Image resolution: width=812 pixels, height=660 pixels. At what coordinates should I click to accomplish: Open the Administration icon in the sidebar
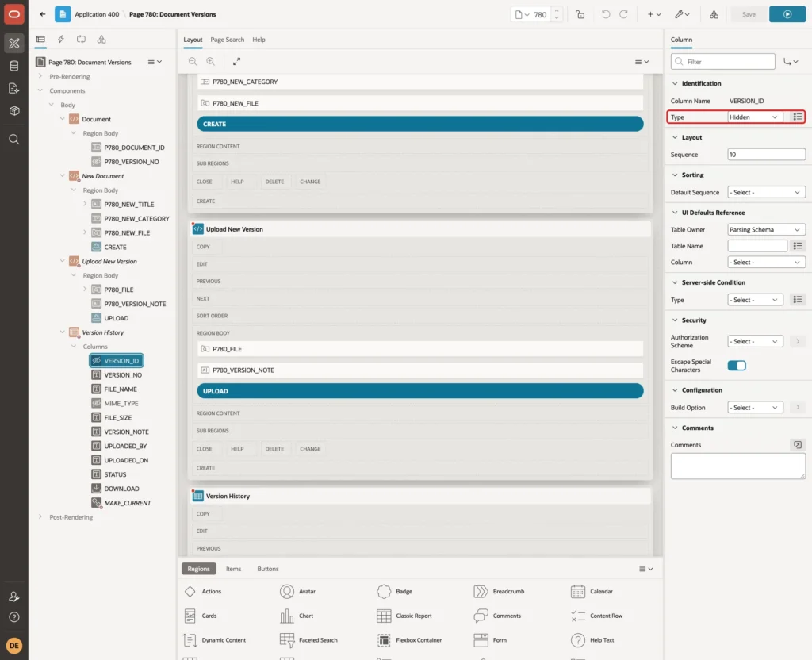click(14, 597)
